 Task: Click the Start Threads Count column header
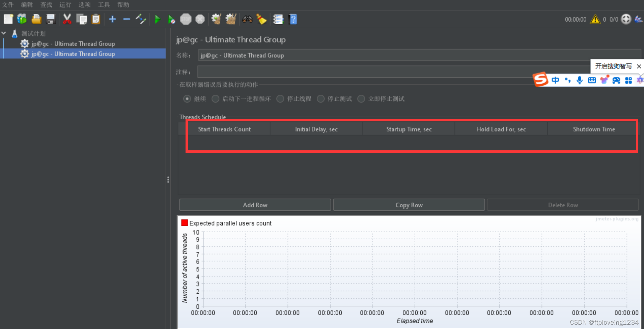click(x=224, y=129)
